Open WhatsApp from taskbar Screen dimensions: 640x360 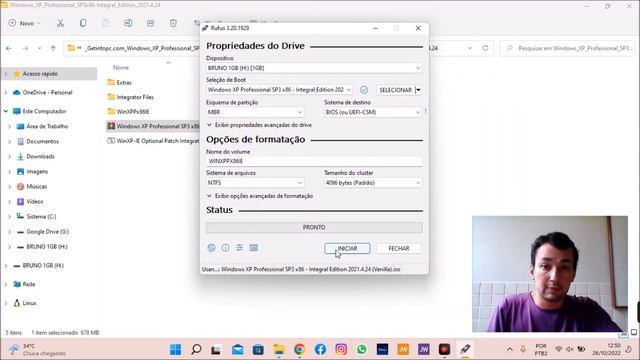tap(361, 349)
